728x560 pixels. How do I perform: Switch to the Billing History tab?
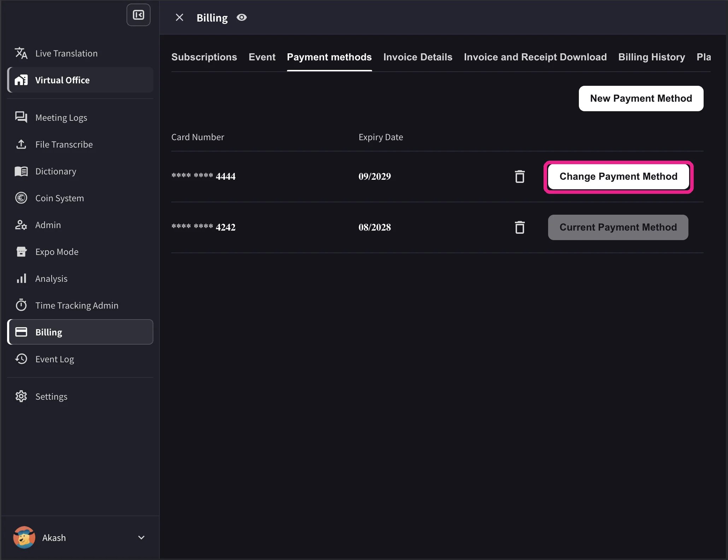(x=651, y=57)
